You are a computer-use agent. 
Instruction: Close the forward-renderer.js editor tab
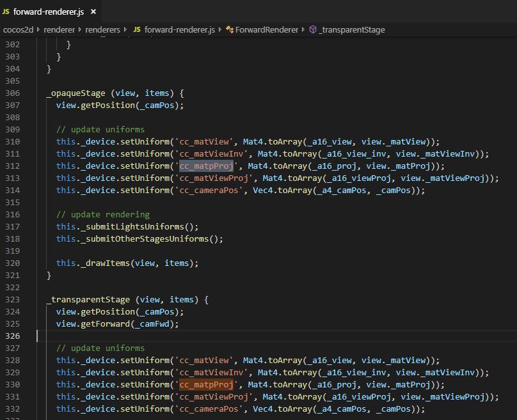(x=94, y=12)
